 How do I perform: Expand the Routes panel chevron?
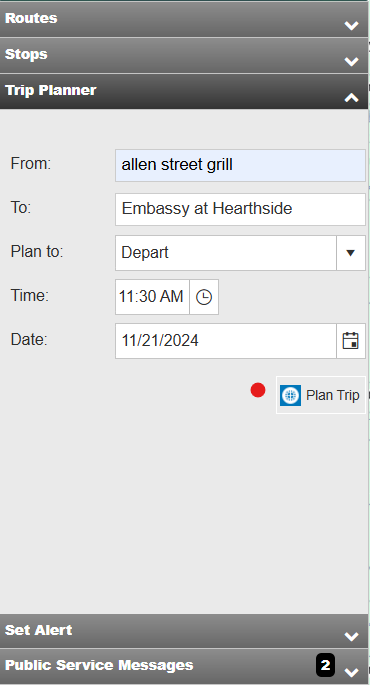tap(351, 26)
